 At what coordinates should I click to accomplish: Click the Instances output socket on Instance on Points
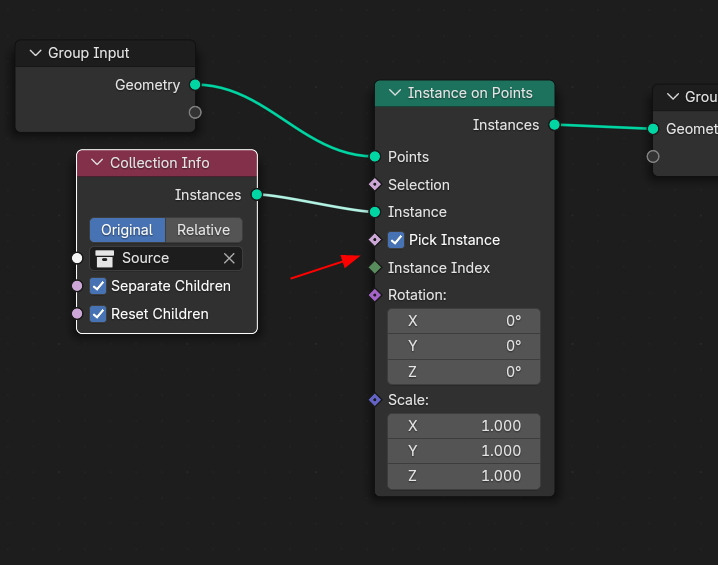point(554,125)
